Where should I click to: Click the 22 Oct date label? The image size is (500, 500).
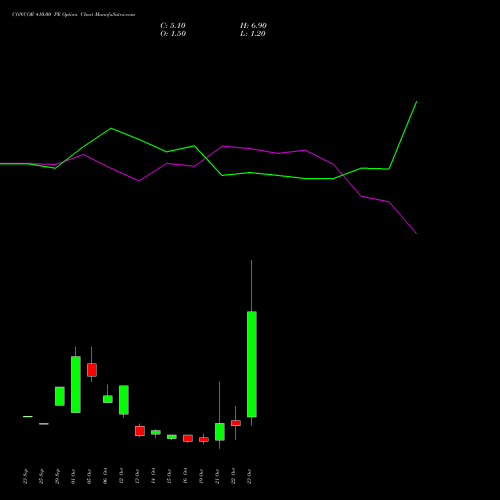(x=234, y=476)
